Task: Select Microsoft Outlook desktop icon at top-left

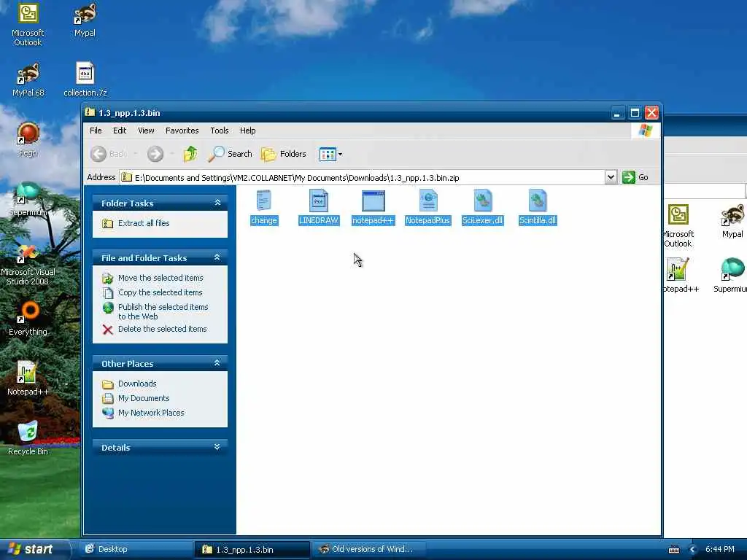Action: point(28,25)
